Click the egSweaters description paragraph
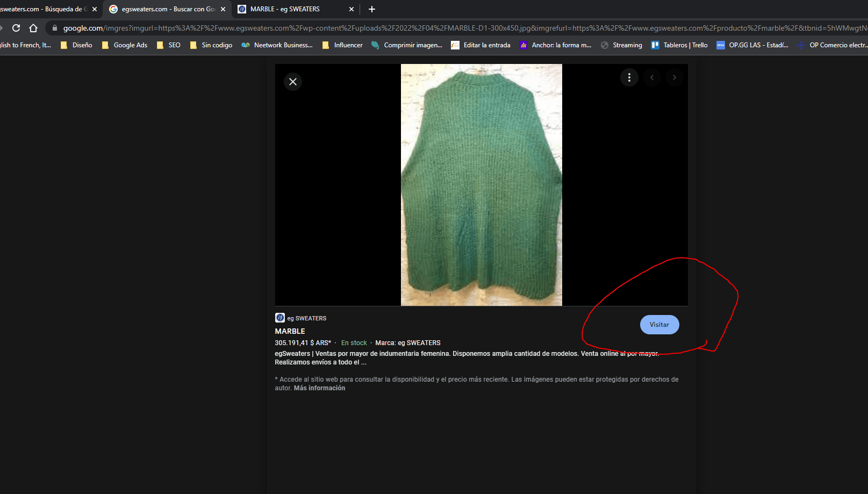 point(467,358)
